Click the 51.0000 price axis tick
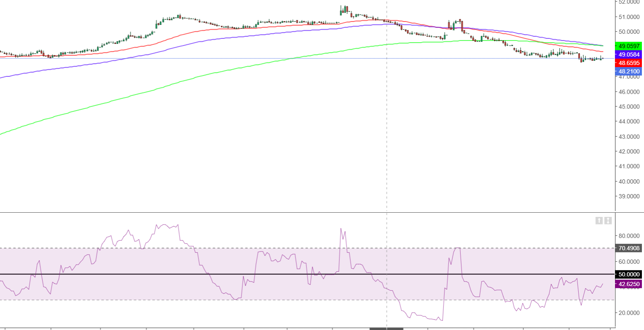Viewport: 644px width, 330px height. [628, 17]
